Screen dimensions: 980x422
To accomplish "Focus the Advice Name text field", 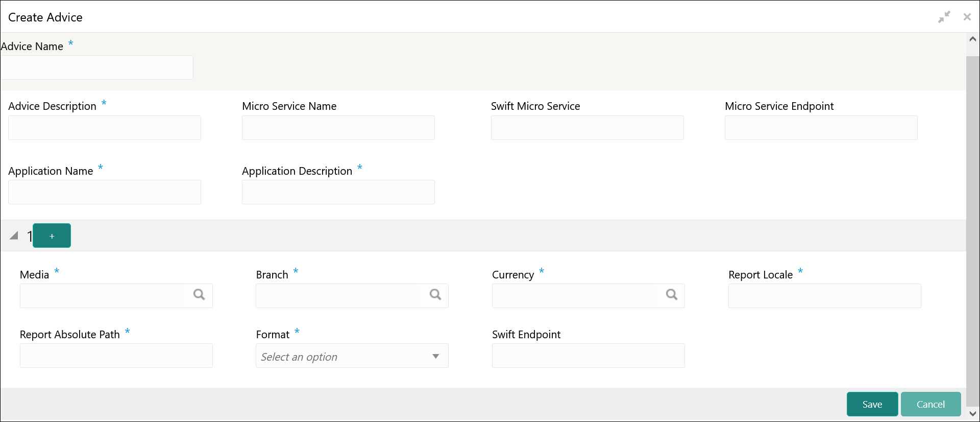I will 97,67.
